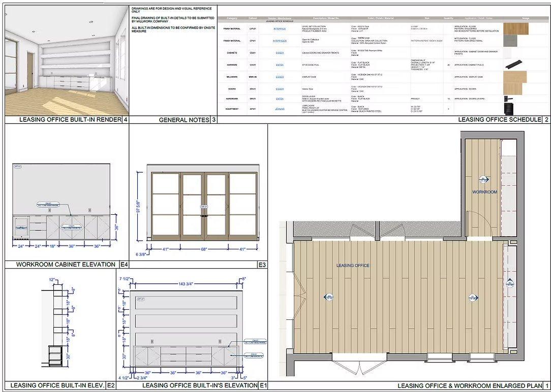This screenshot has height=392, width=551.
Task: Click the 2 3/4" dimension label
Action: [x=141, y=378]
